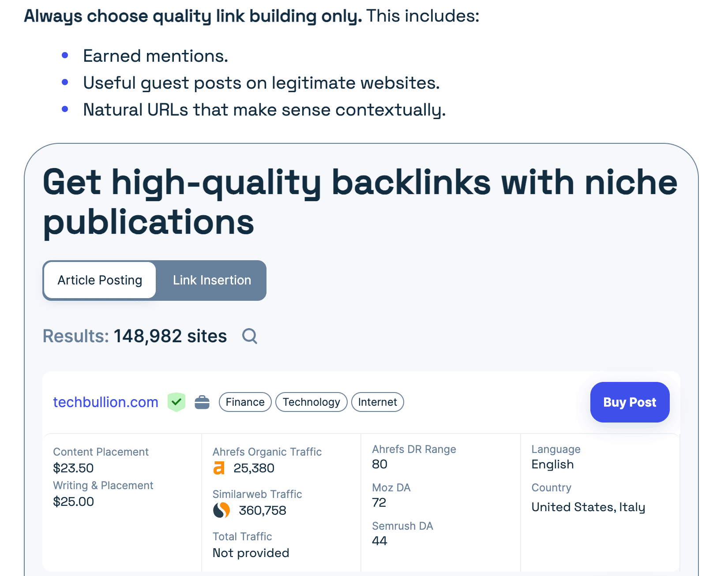The height and width of the screenshot is (576, 728).
Task: Click the Moz DA score 72
Action: [379, 502]
